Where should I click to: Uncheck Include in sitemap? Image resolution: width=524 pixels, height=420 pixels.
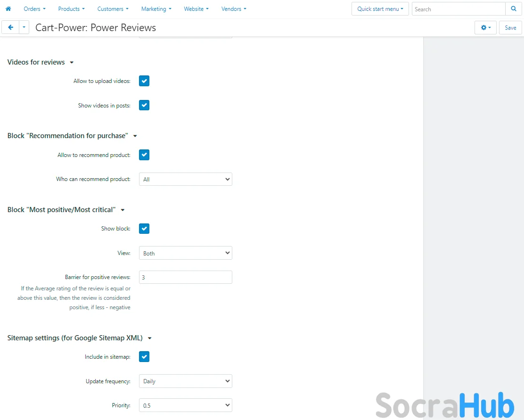(x=144, y=357)
